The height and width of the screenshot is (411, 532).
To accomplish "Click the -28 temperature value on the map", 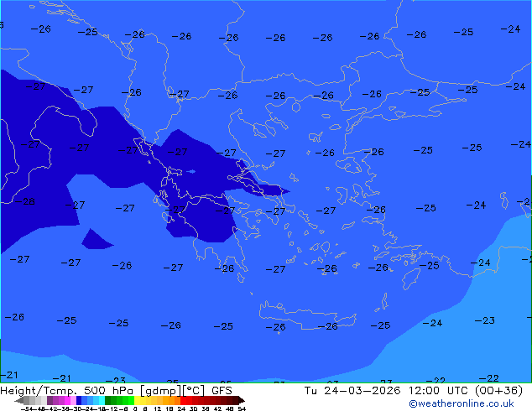I will point(25,201).
